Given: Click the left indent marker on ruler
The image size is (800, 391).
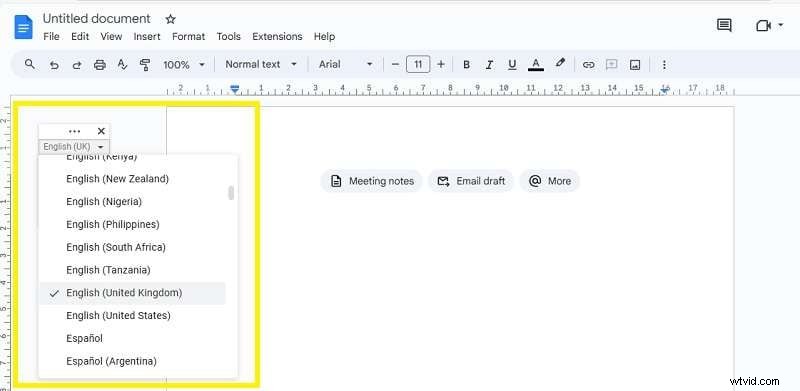Looking at the screenshot, I should (x=234, y=89).
